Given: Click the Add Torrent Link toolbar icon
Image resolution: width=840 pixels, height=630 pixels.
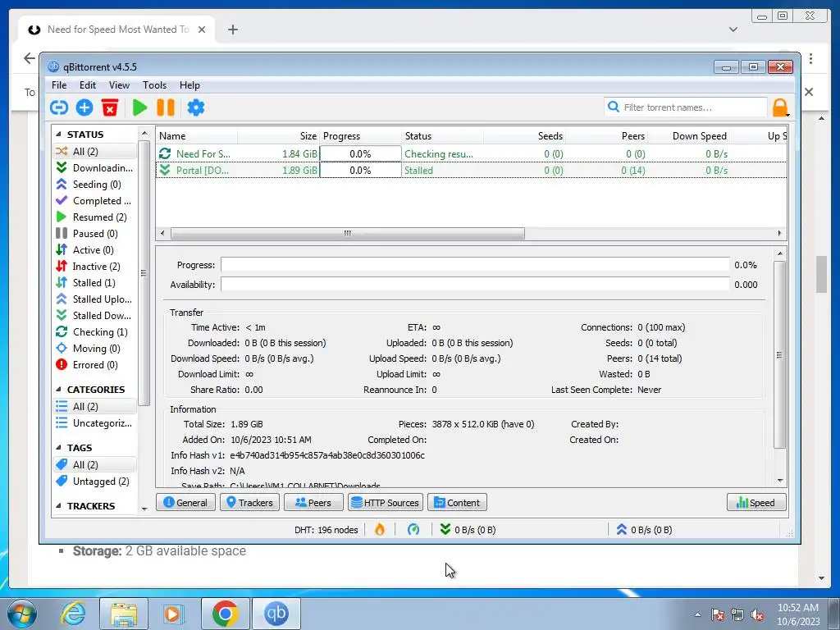Looking at the screenshot, I should point(59,107).
